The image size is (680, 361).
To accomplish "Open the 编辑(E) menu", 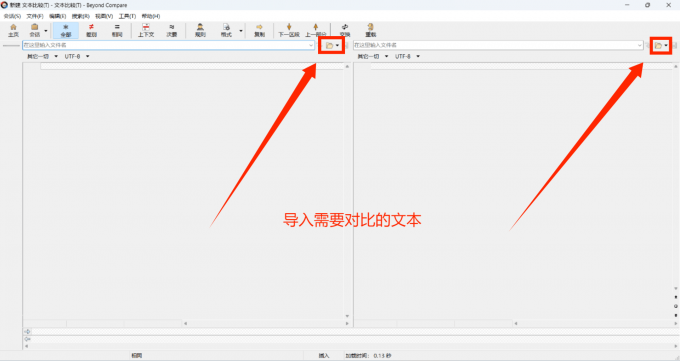I will coord(57,16).
